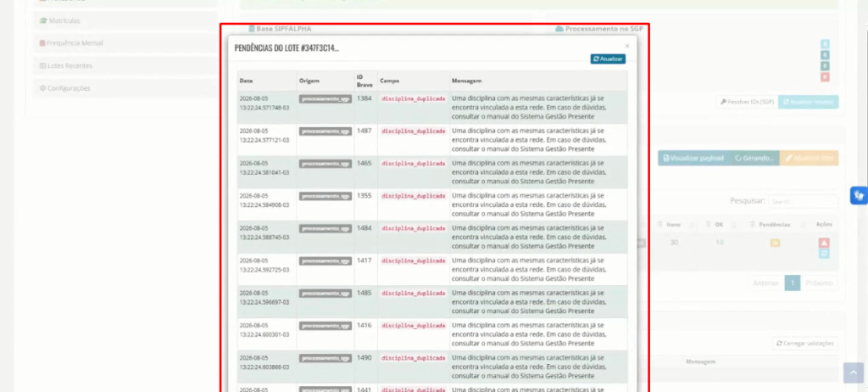The image size is (868, 392).
Task: Click the Visualizar payload button
Action: [693, 158]
